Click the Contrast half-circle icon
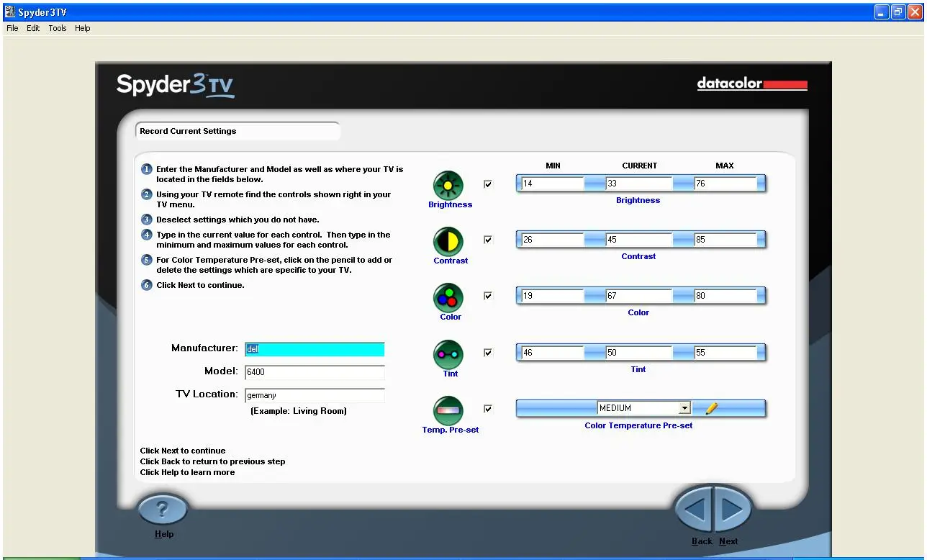 (x=448, y=242)
